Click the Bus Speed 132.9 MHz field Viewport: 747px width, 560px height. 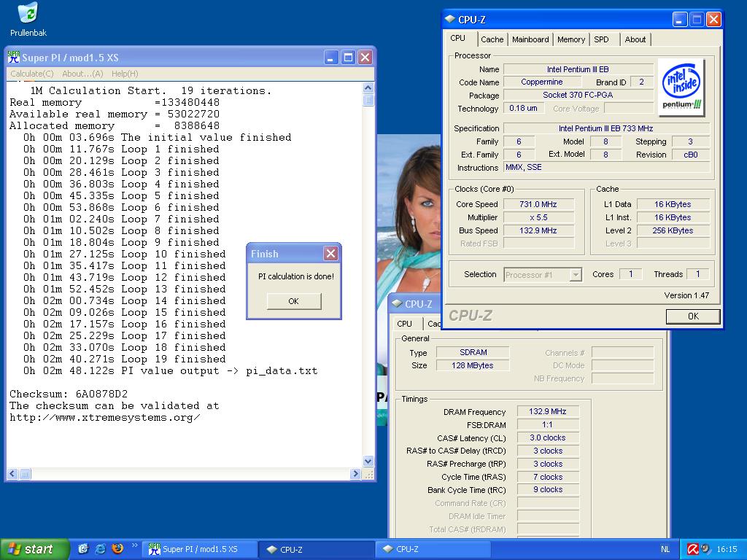[538, 230]
